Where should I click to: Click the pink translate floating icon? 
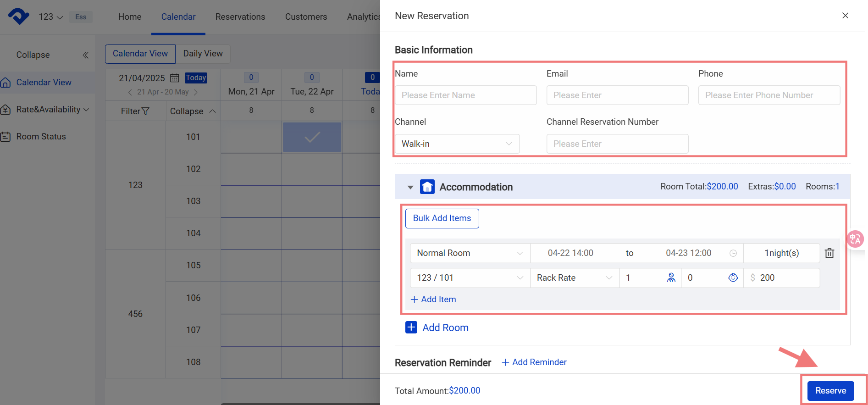point(855,239)
